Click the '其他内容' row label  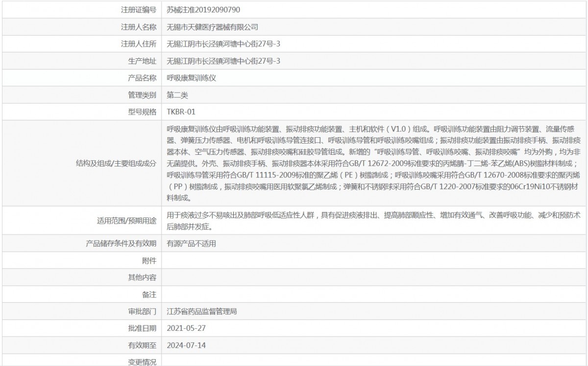point(142,278)
